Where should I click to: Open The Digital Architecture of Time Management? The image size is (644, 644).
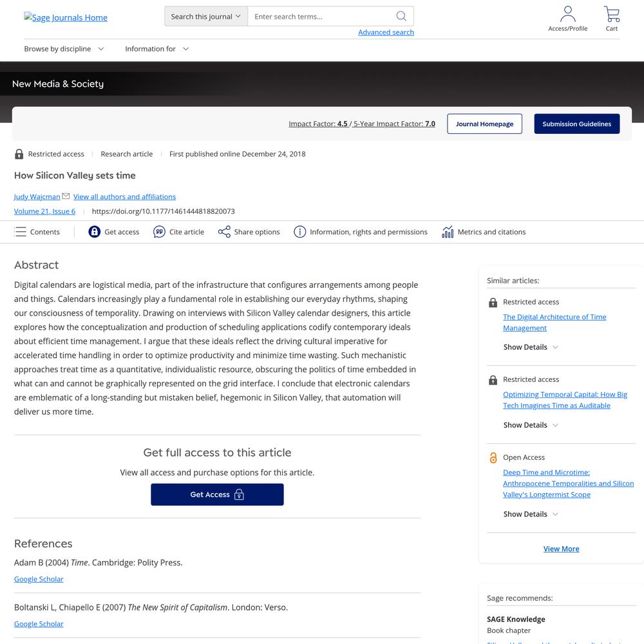pos(554,323)
